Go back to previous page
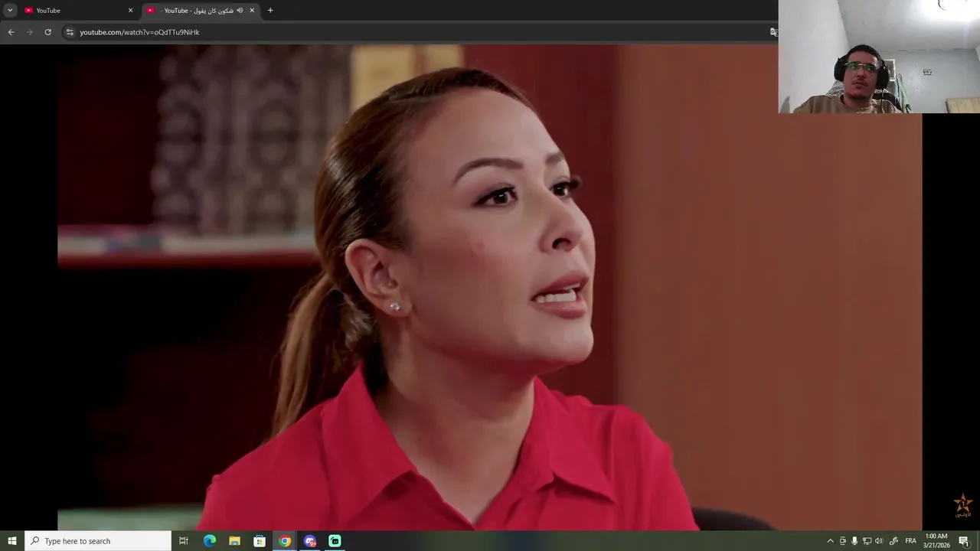Screen dimensions: 980x551 pyautogui.click(x=11, y=32)
